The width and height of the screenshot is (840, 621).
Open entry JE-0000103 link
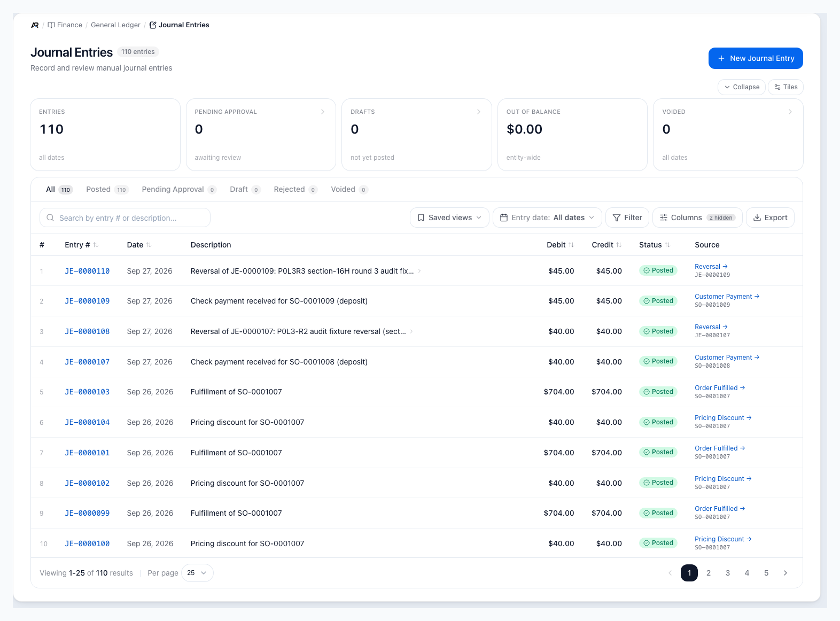(87, 392)
